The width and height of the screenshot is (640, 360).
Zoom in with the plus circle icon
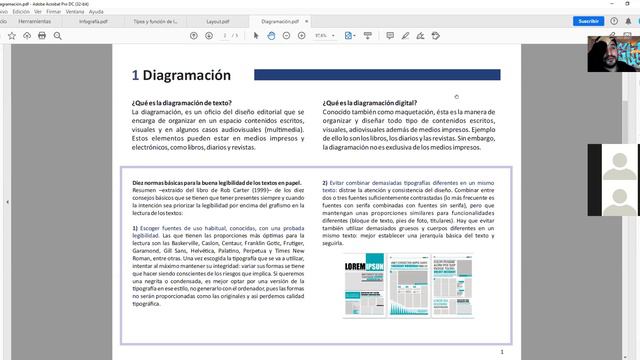click(x=302, y=36)
